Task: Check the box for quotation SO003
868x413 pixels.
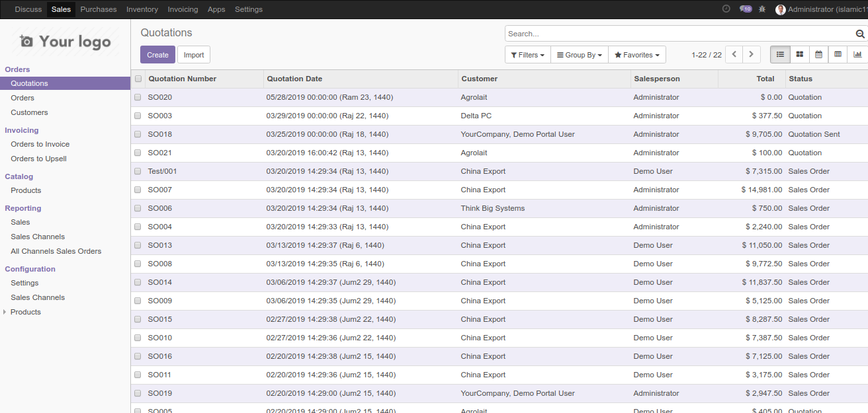Action: coord(138,116)
